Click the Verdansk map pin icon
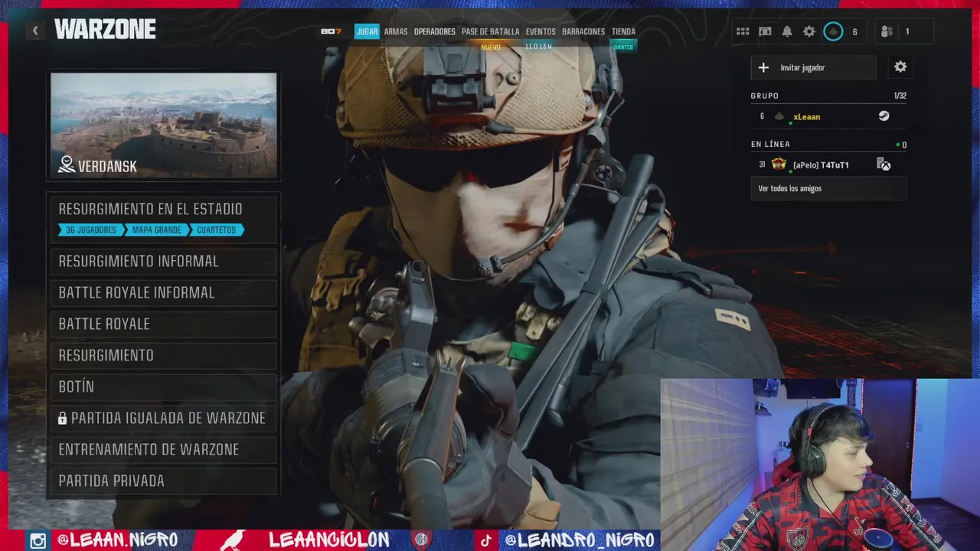Screen dimensions: 980x551 point(67,165)
